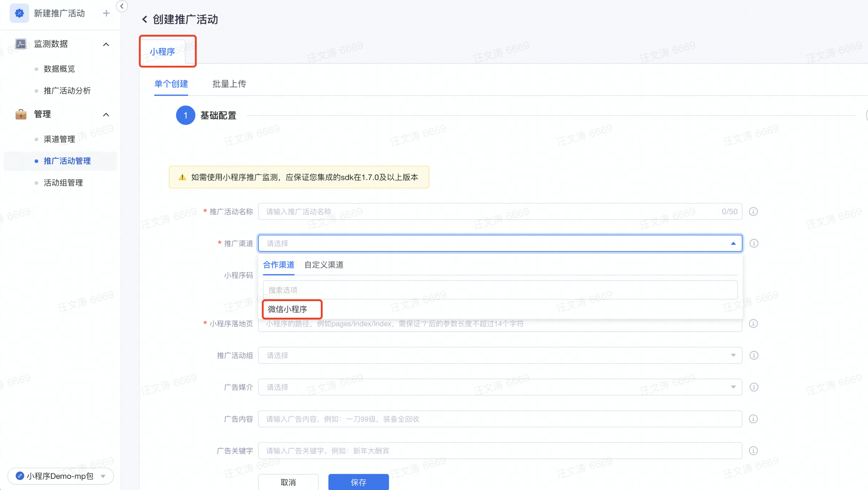Switch to the 批量上传 tab
Image resolution: width=868 pixels, height=490 pixels.
229,84
